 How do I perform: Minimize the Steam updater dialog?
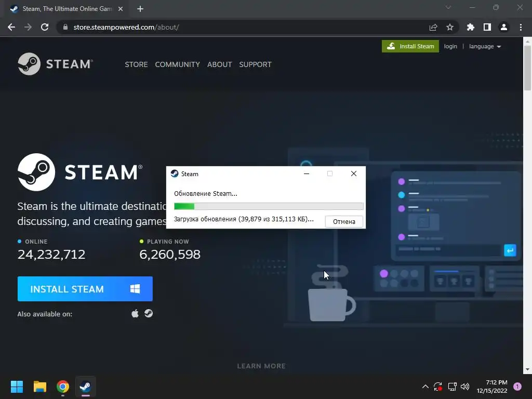coord(307,174)
